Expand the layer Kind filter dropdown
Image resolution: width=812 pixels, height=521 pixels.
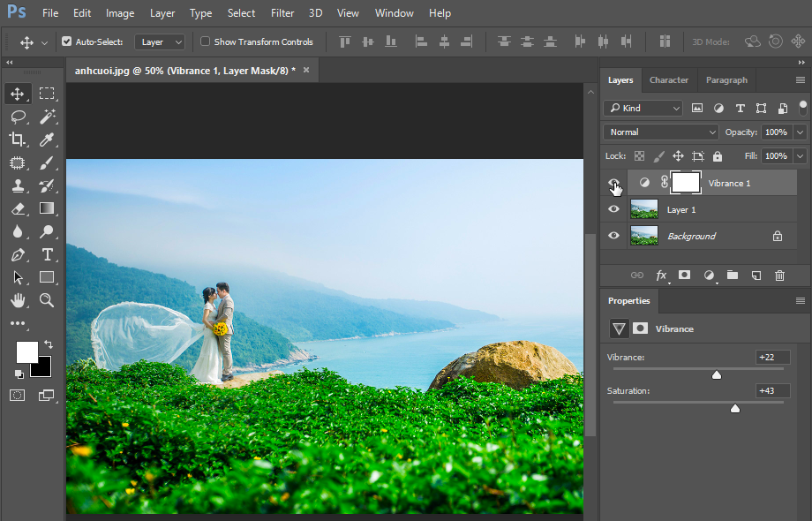pyautogui.click(x=643, y=108)
